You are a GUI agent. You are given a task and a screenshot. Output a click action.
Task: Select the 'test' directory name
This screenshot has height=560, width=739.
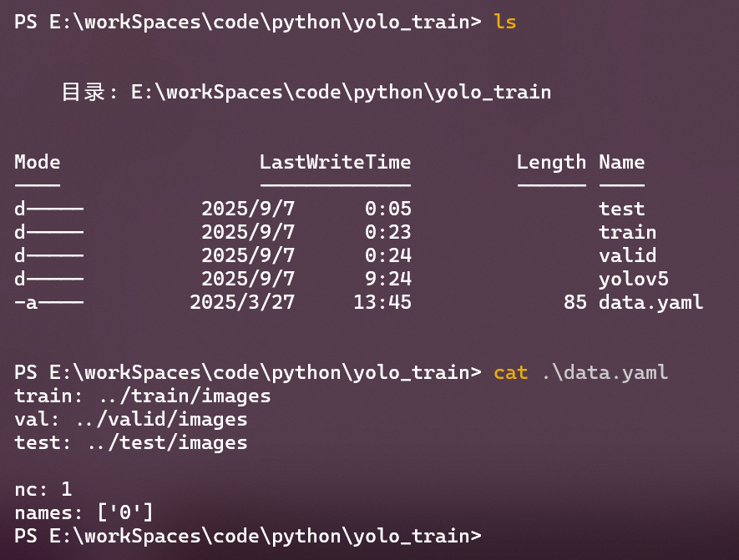(x=621, y=209)
